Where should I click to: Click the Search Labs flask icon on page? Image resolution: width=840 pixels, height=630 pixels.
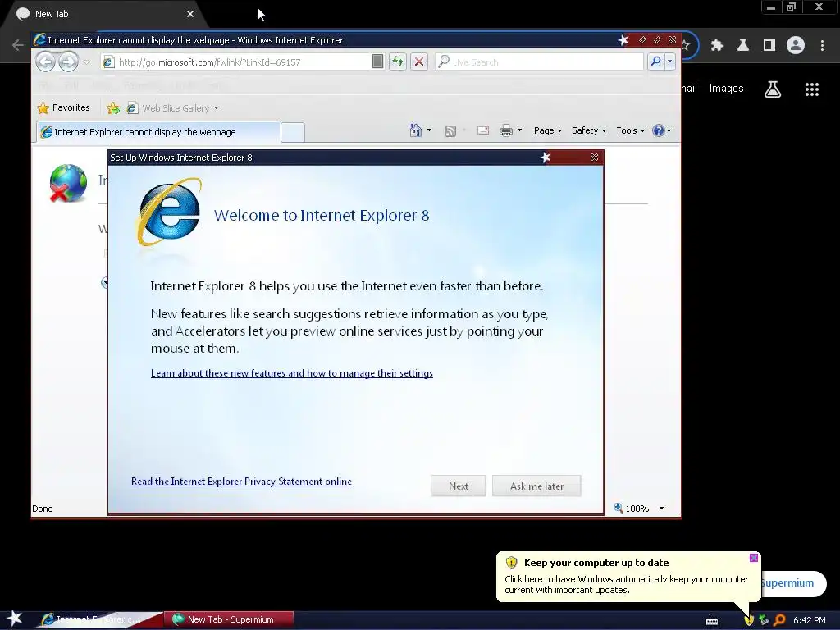(773, 89)
